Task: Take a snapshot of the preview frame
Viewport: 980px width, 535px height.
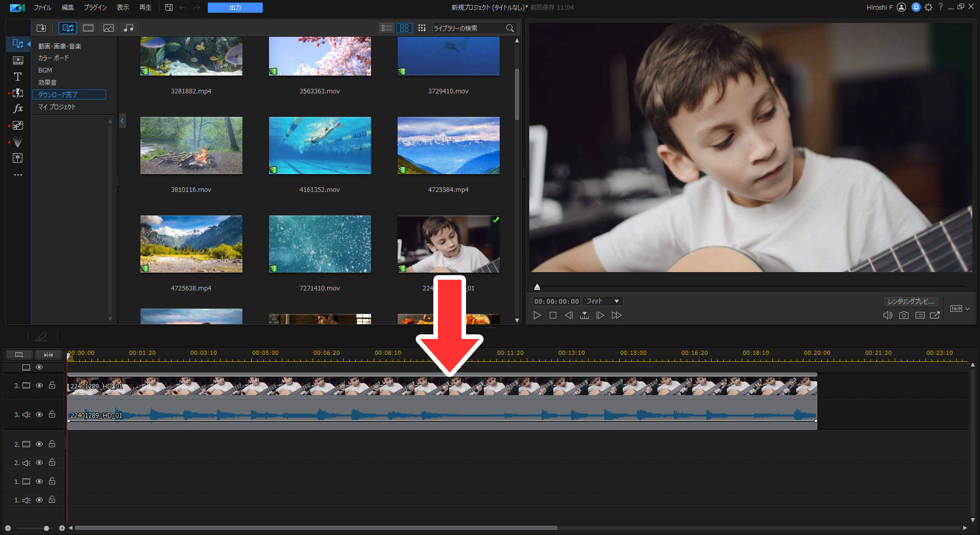Action: coord(904,315)
